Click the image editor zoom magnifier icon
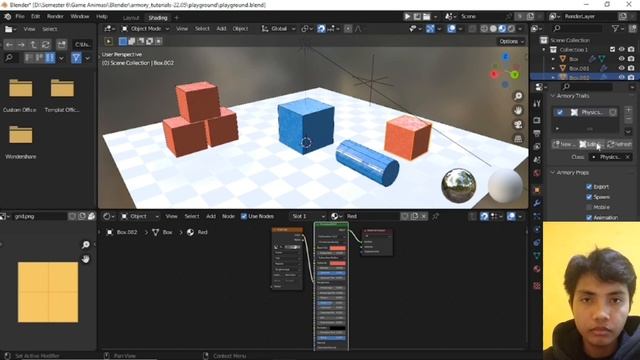This screenshot has height=360, width=640. coord(85,244)
